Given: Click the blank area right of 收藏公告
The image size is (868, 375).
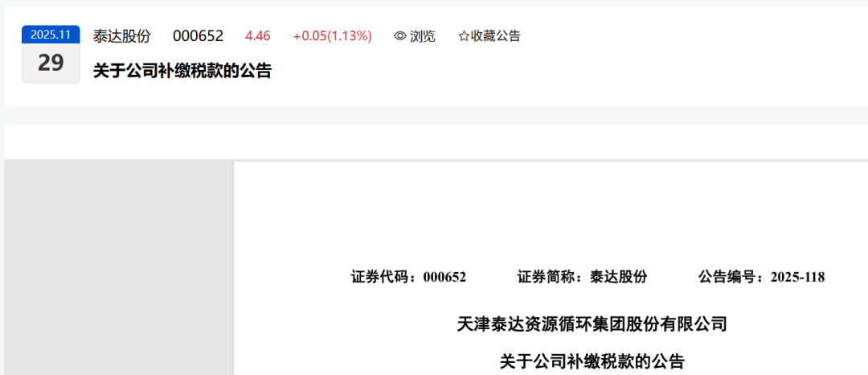Looking at the screenshot, I should tap(692, 36).
